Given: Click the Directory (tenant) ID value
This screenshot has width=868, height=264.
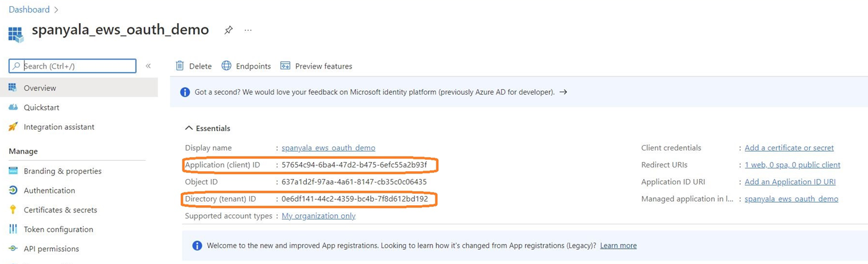Looking at the screenshot, I should [x=355, y=199].
